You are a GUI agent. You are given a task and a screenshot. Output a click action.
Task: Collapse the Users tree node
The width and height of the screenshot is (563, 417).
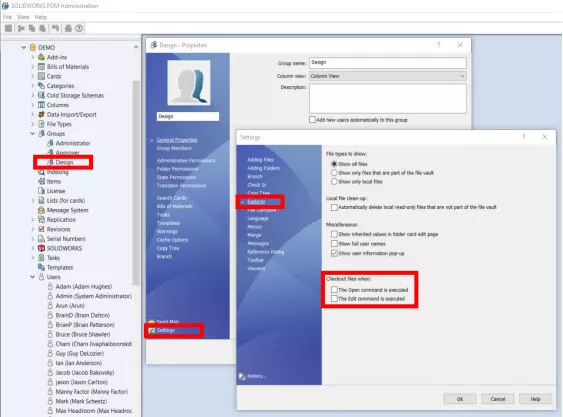tap(32, 277)
